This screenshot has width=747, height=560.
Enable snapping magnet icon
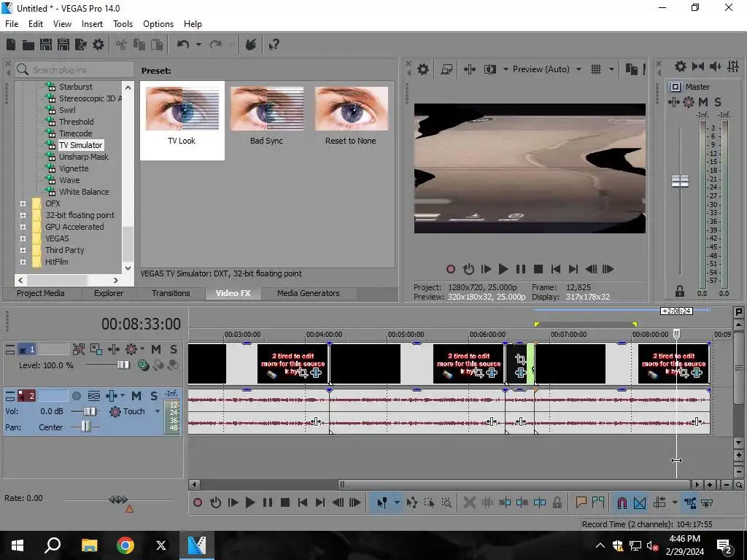tap(622, 503)
